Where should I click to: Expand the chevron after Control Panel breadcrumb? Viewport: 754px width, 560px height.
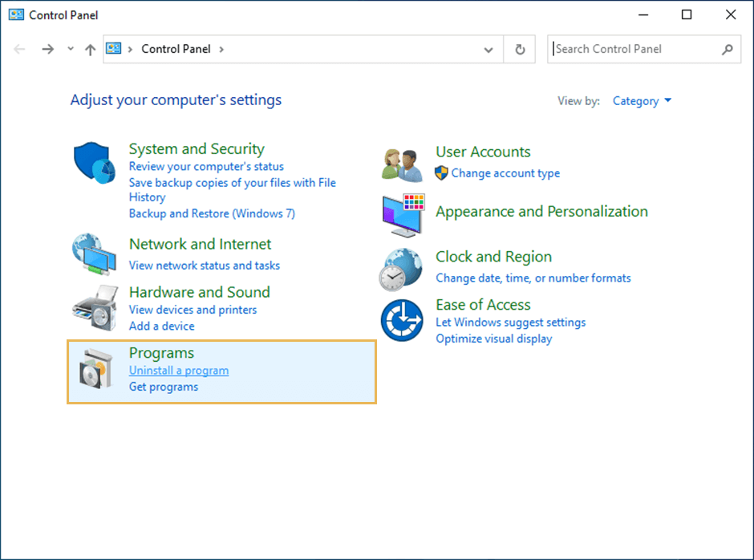[x=221, y=49]
